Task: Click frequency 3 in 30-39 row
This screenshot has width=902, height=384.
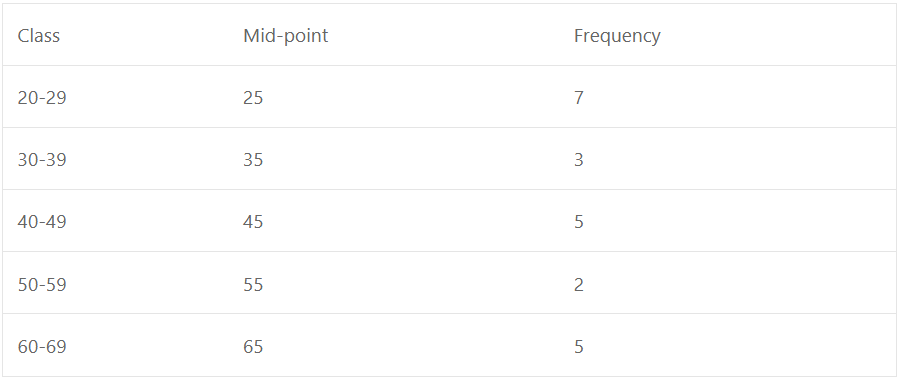Action: 579,160
